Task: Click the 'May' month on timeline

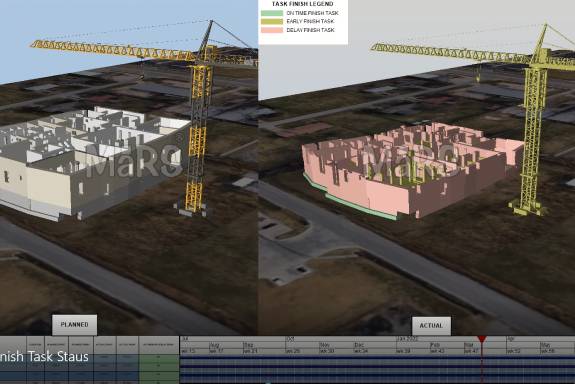Action: pos(546,345)
